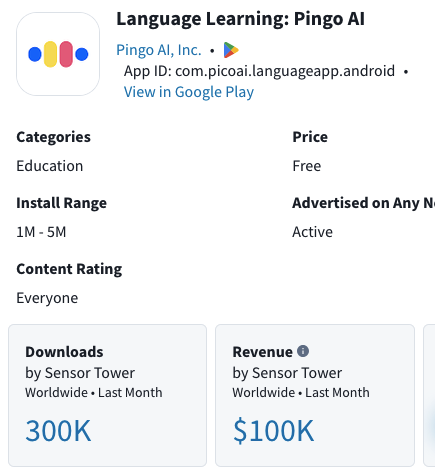Click the Free price value
435x473 pixels.
[x=307, y=166]
